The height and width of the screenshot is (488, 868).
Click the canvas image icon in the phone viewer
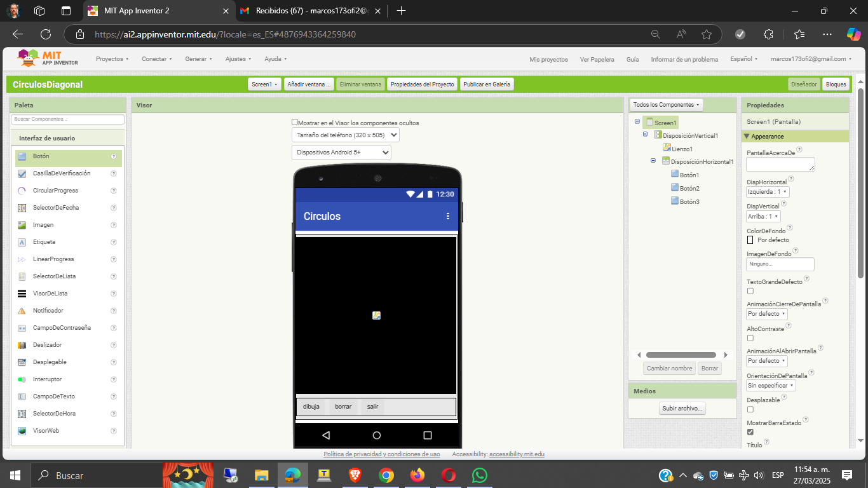tap(376, 315)
